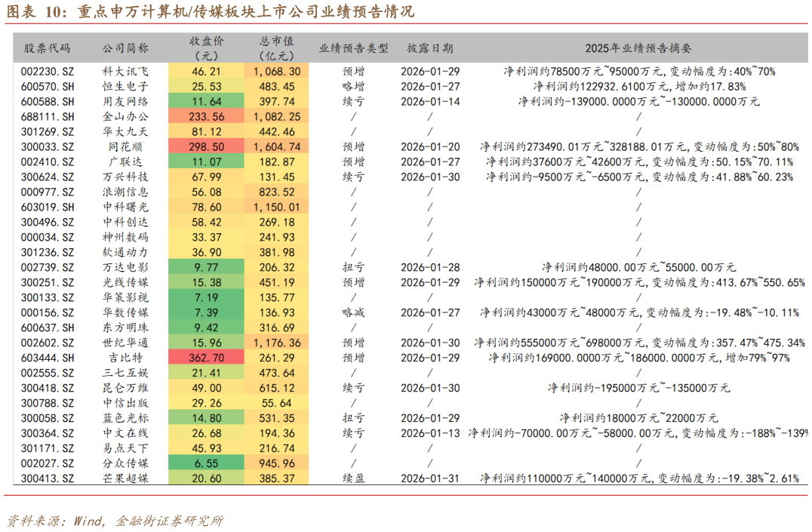Click the green cell for 分众传媒 price
Screen dimensions: 812x532
tap(205, 462)
